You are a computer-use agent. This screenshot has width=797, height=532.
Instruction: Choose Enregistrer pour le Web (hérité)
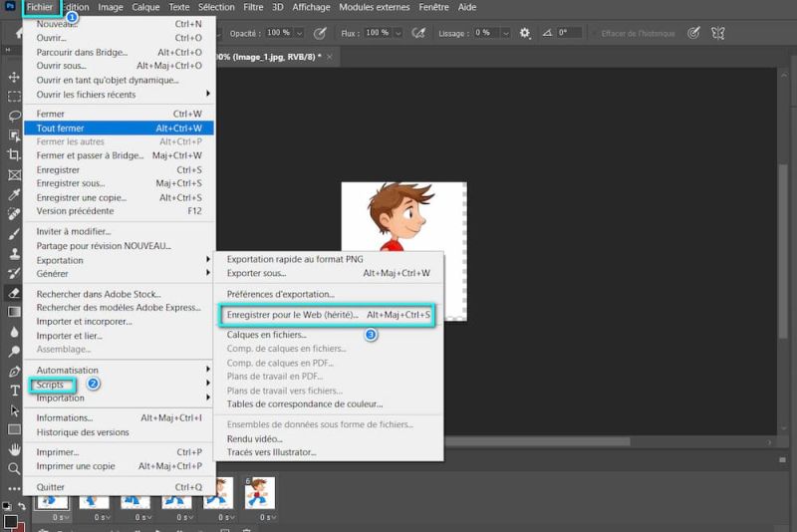(292, 315)
